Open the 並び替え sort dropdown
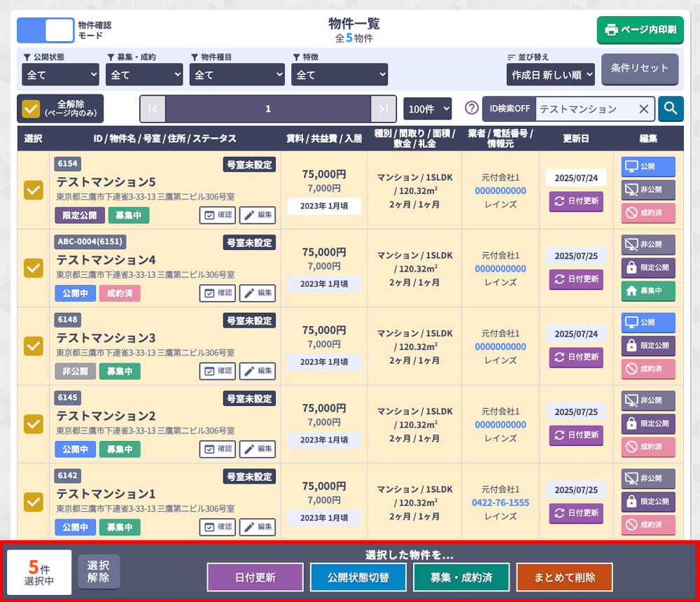The height and width of the screenshot is (602, 700). (x=550, y=74)
